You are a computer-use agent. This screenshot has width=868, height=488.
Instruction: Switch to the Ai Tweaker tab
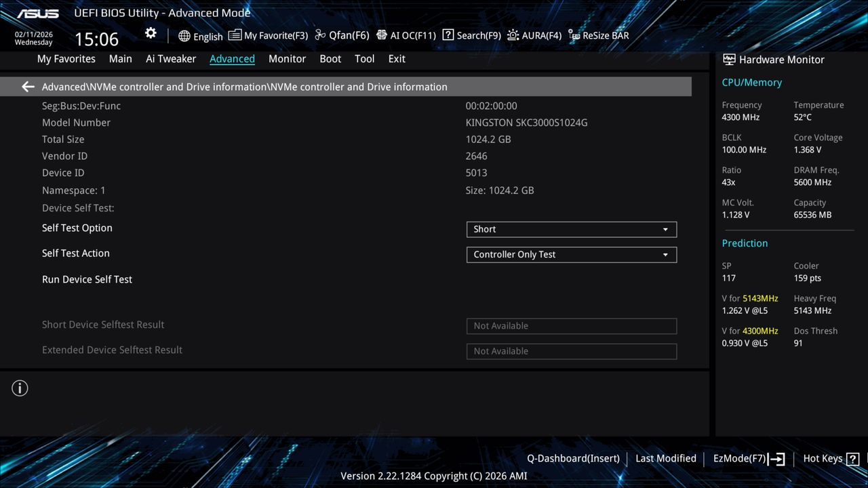coord(171,59)
